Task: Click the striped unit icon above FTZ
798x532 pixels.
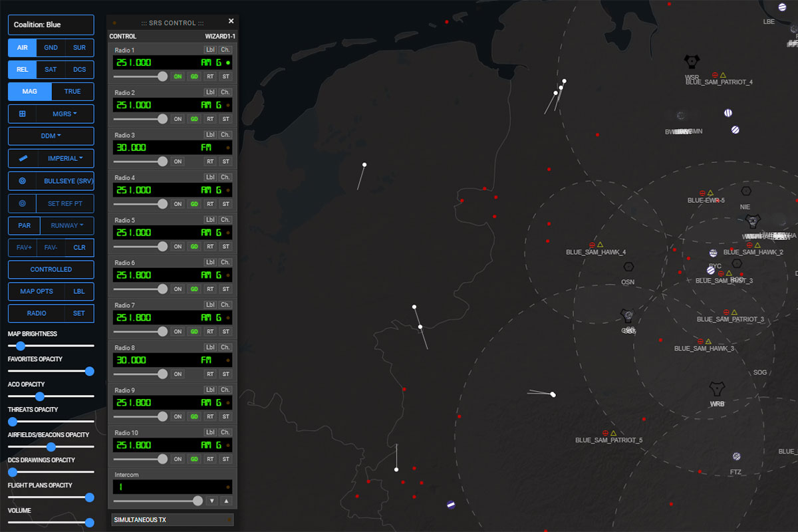Action: [x=736, y=456]
